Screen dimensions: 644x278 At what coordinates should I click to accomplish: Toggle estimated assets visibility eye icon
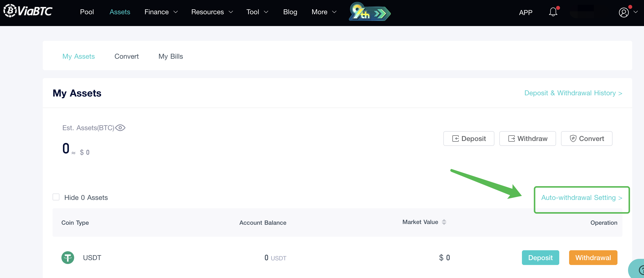click(120, 128)
